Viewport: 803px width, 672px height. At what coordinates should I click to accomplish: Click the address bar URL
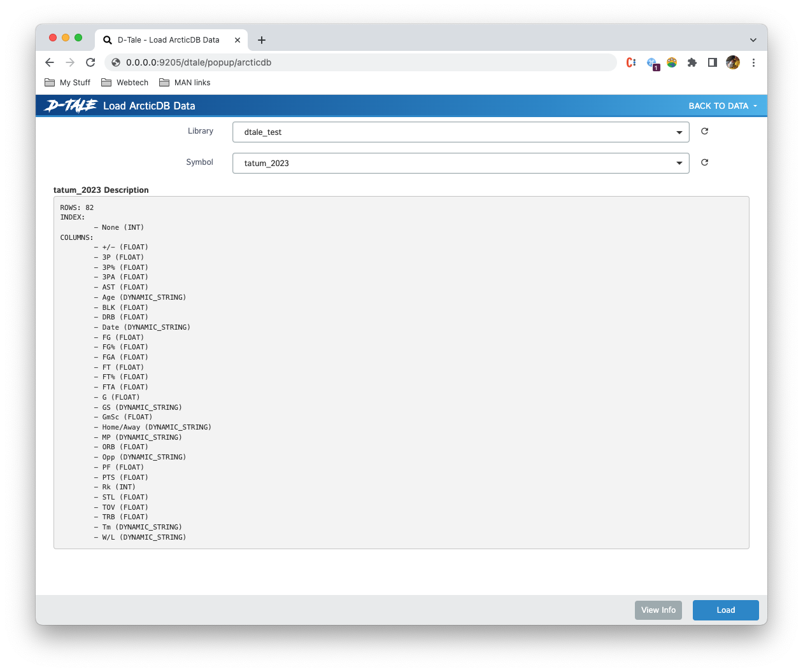(199, 62)
